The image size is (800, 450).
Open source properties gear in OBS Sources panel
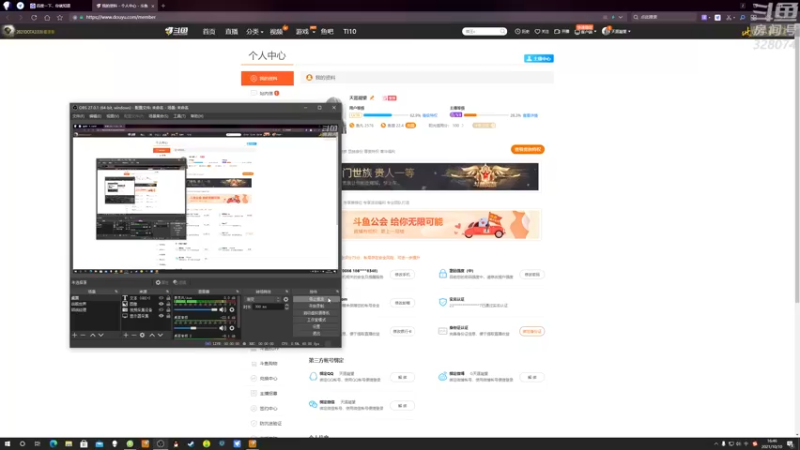coord(142,335)
